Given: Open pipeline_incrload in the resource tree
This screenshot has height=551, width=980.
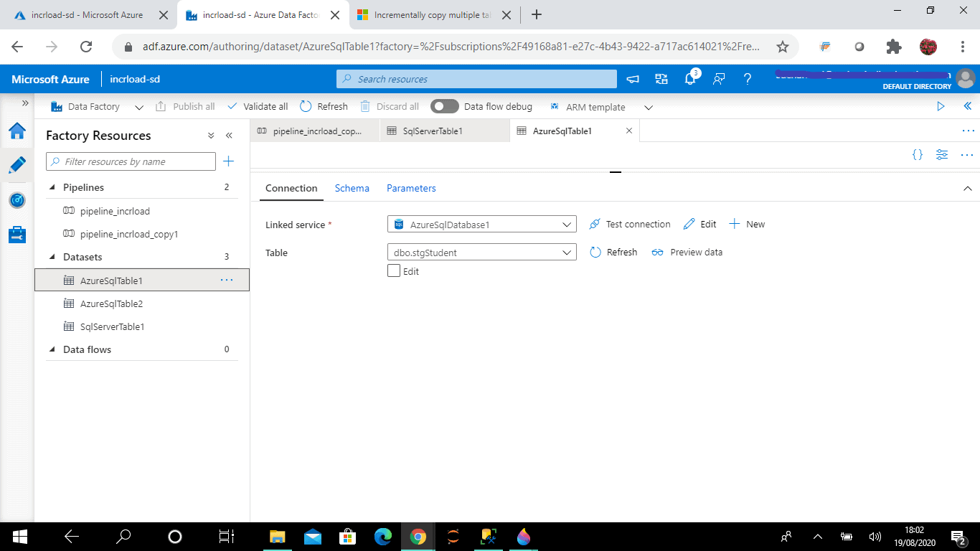Looking at the screenshot, I should coord(115,211).
